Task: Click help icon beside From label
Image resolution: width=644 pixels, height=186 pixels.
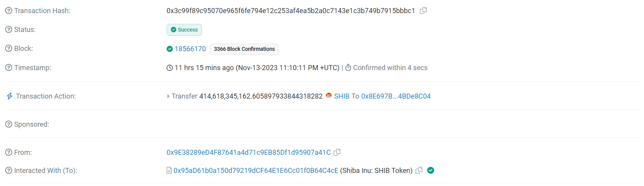Action: pos(9,152)
